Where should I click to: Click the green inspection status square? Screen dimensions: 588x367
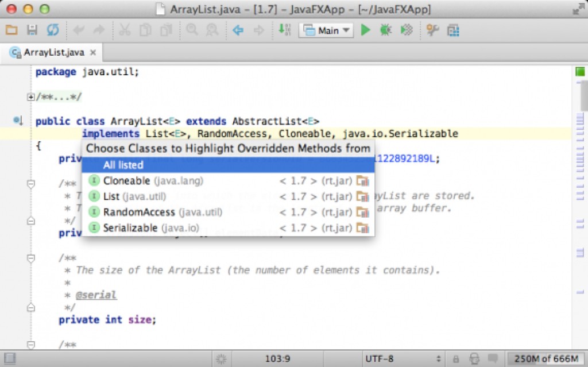pyautogui.click(x=580, y=71)
